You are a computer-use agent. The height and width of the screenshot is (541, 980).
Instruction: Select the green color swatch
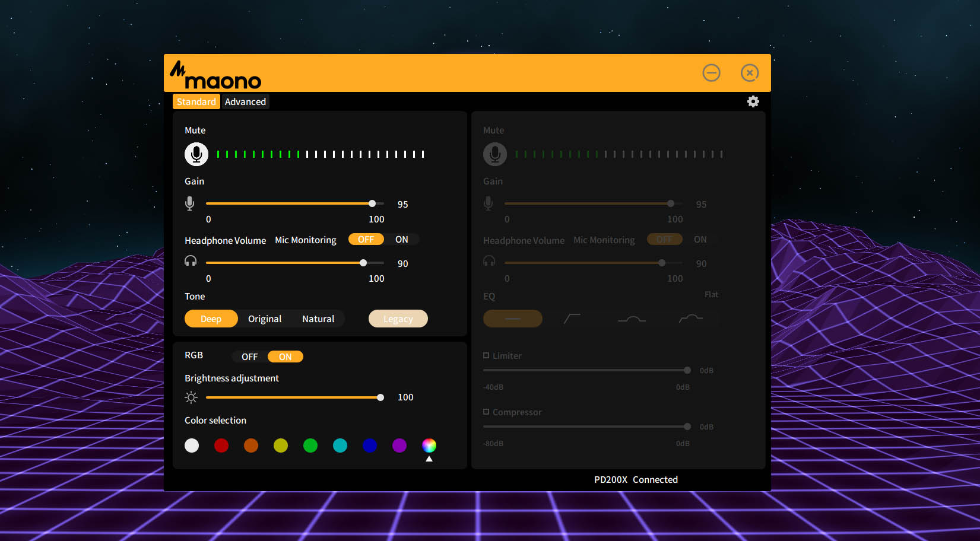click(310, 445)
